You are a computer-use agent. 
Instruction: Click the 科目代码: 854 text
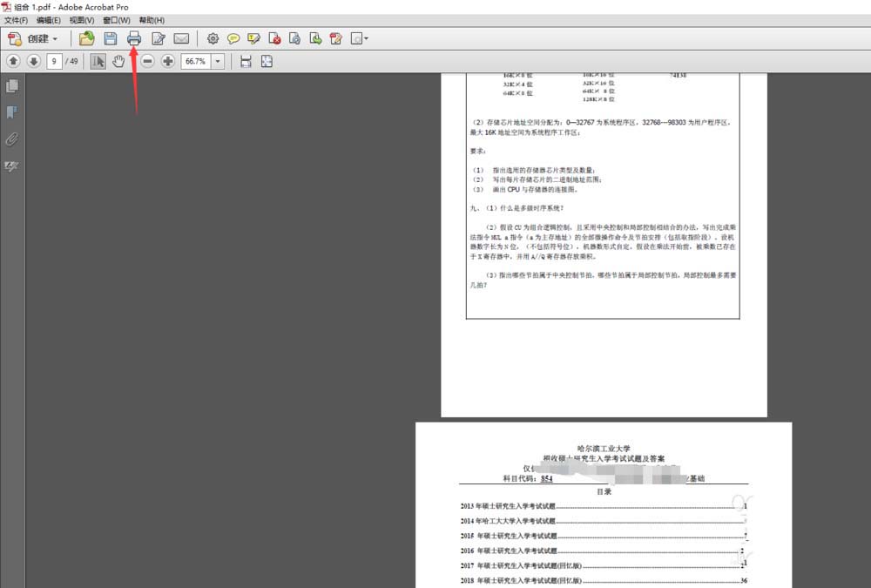pos(528,478)
